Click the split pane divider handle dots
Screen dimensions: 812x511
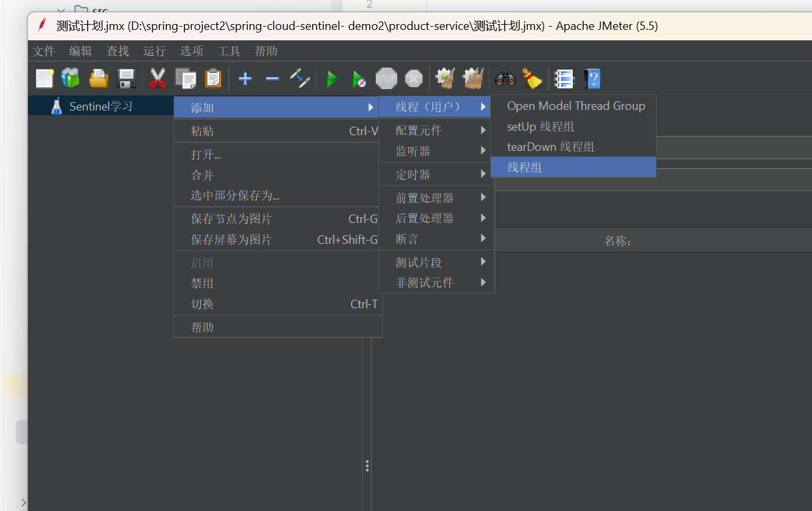[367, 466]
